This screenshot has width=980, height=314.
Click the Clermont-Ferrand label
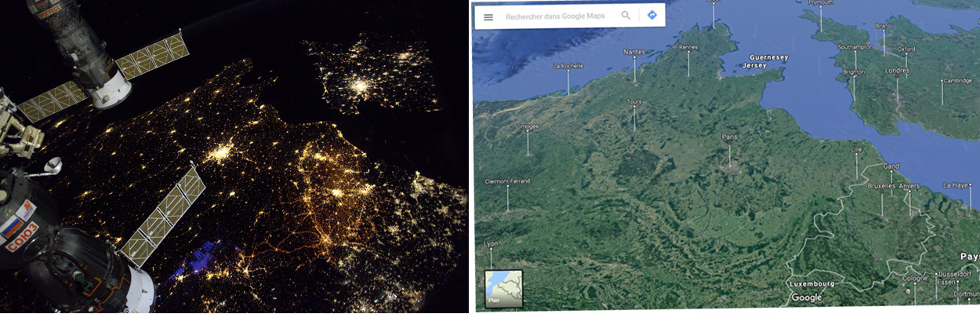[508, 181]
